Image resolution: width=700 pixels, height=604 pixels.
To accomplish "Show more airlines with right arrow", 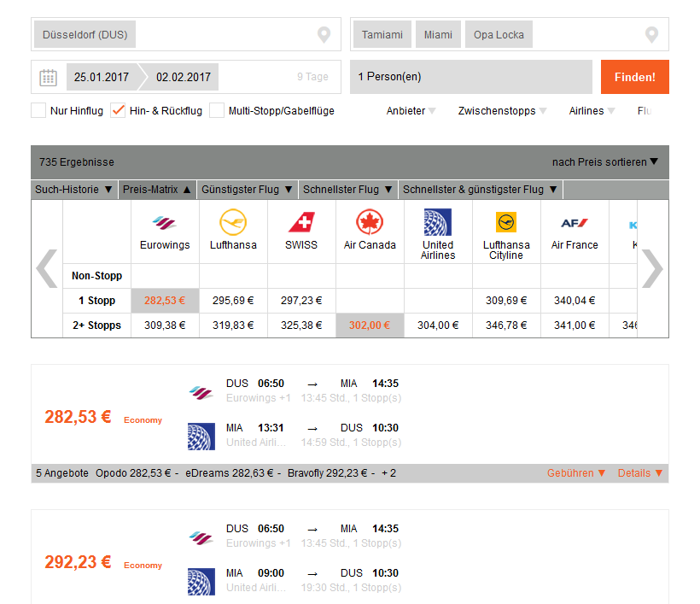I will pos(652,268).
